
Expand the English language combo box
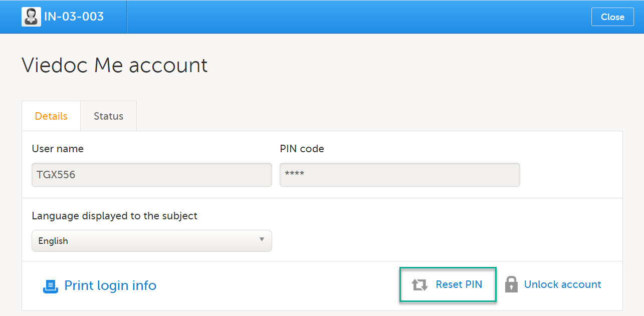tap(151, 241)
